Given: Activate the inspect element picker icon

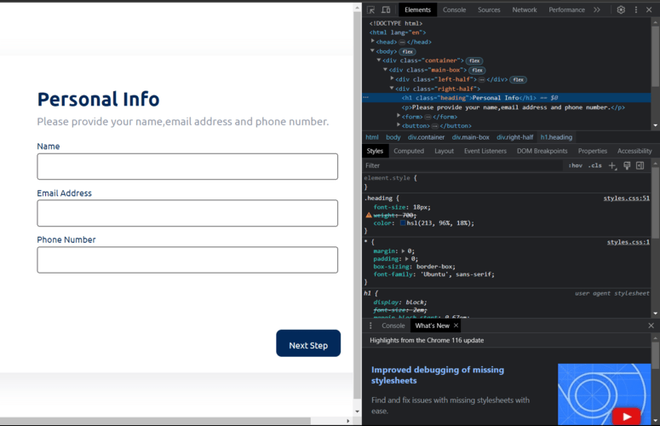Looking at the screenshot, I should [371, 10].
